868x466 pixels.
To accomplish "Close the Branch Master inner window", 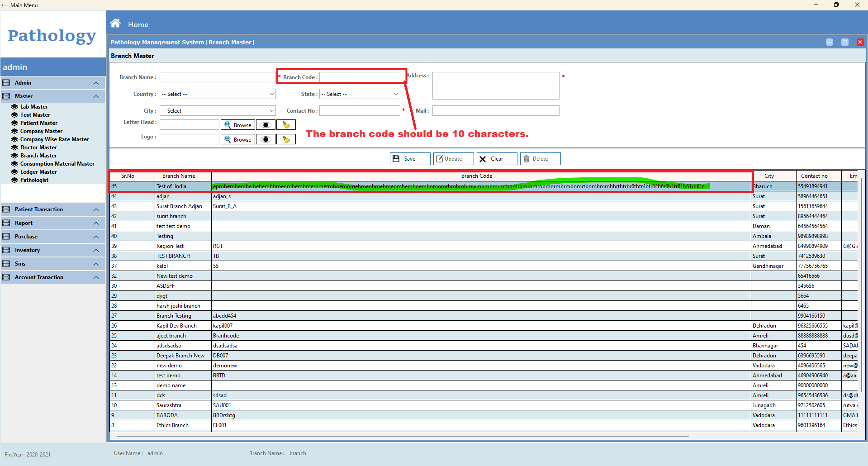I will pyautogui.click(x=860, y=42).
